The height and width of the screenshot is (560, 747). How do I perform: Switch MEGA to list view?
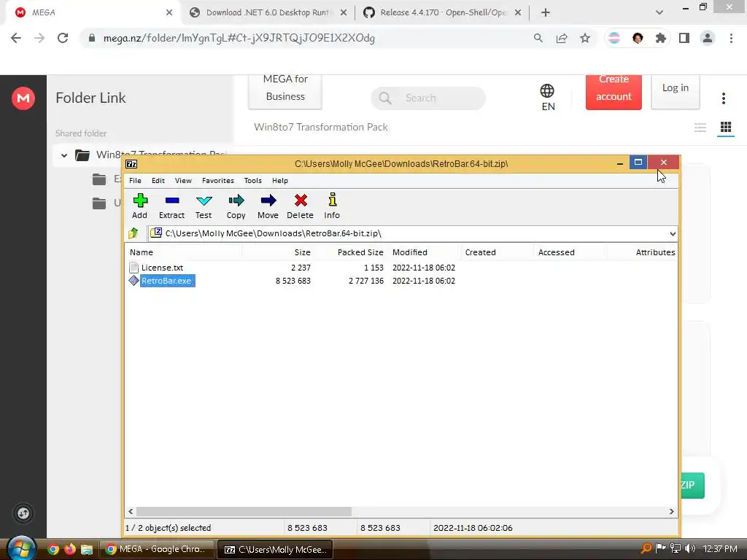pyautogui.click(x=700, y=127)
